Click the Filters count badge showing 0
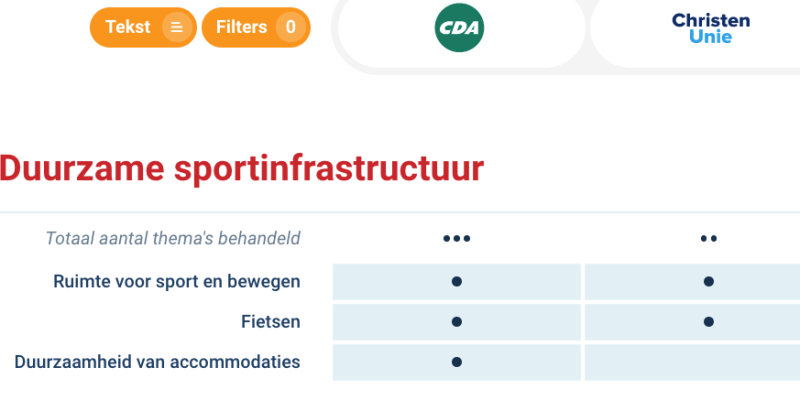Viewport: 800px width, 400px height. pyautogui.click(x=290, y=27)
